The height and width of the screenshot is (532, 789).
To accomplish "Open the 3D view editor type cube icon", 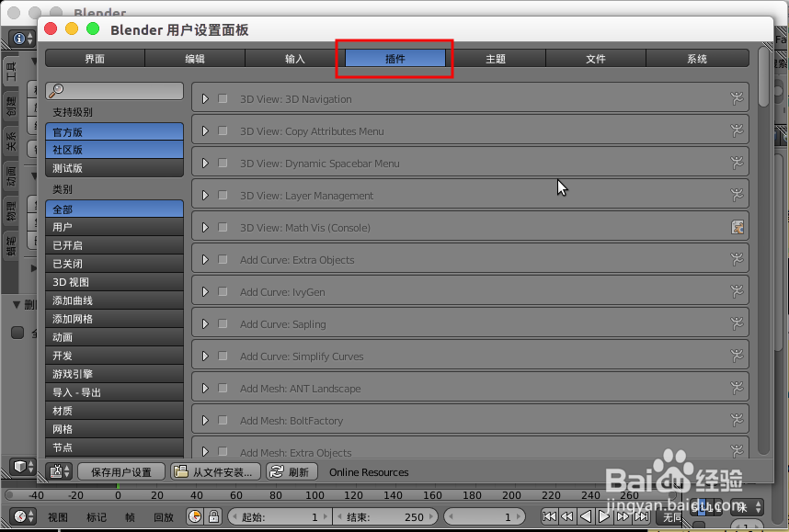I will [x=22, y=467].
